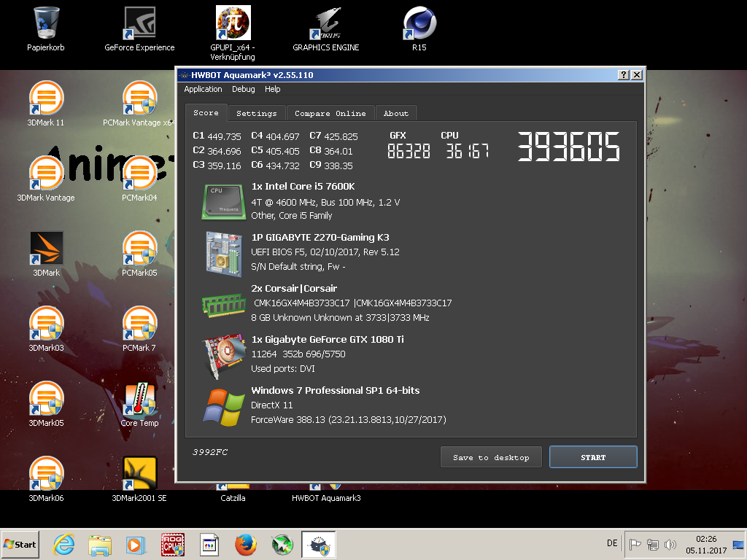Open ROG CPU-Z from the taskbar
747x560 pixels.
click(172, 545)
